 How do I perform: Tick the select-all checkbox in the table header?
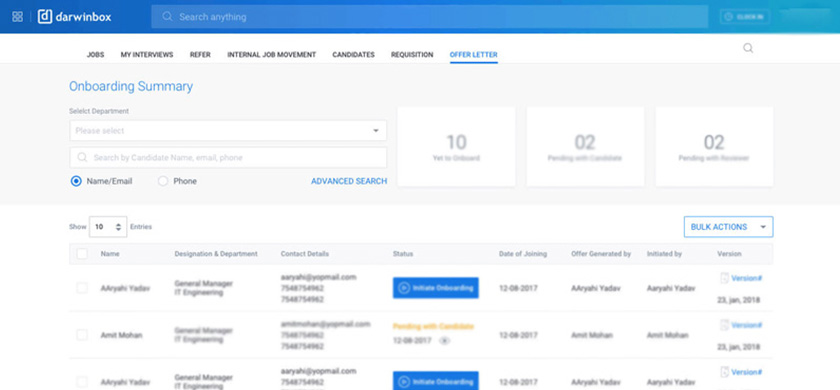(82, 253)
